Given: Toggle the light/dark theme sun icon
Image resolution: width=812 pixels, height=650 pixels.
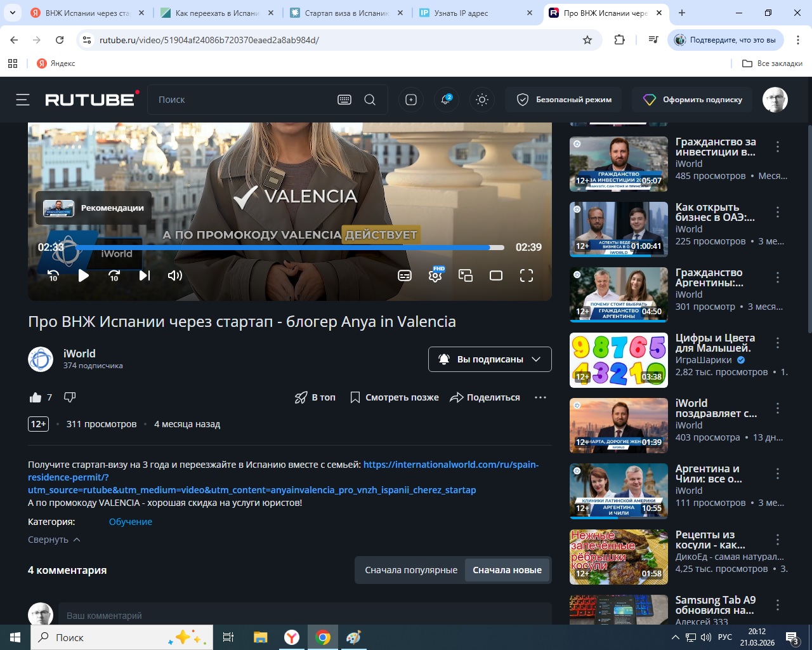Looking at the screenshot, I should 482,100.
